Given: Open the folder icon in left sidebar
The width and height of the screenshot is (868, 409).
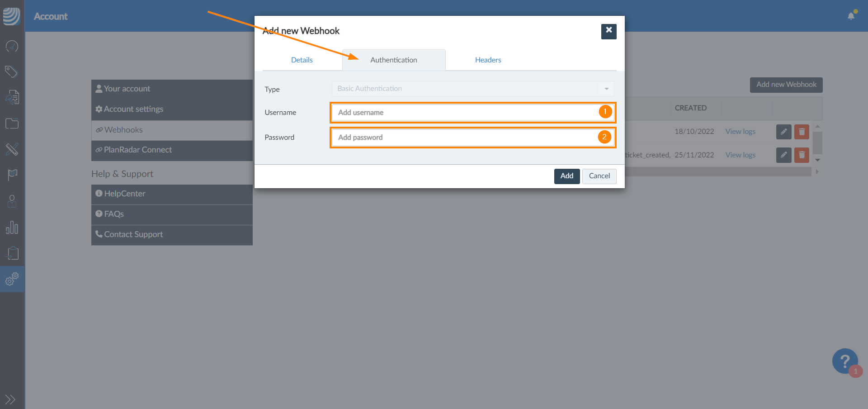Looking at the screenshot, I should [x=12, y=124].
